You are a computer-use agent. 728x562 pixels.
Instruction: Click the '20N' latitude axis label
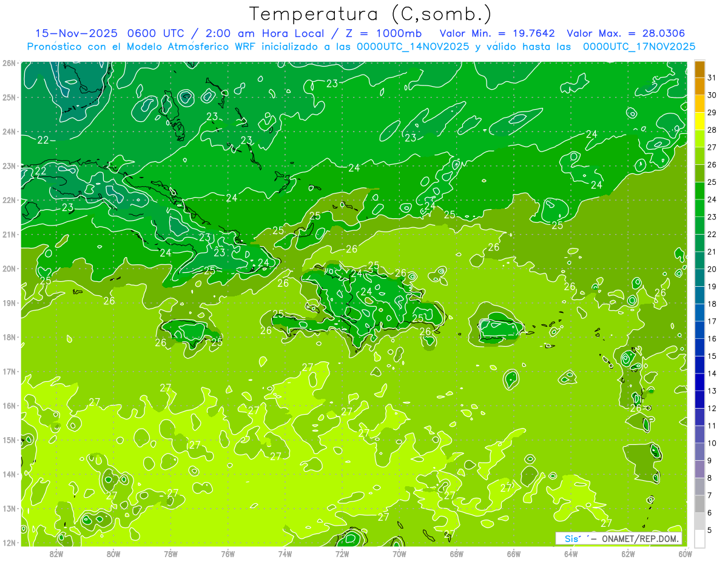click(x=10, y=269)
